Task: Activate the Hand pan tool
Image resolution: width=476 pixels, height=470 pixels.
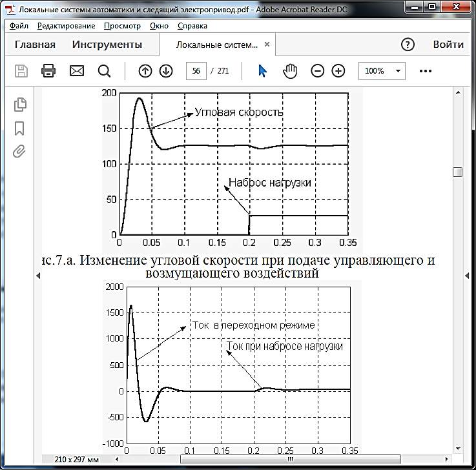Action: coord(290,70)
